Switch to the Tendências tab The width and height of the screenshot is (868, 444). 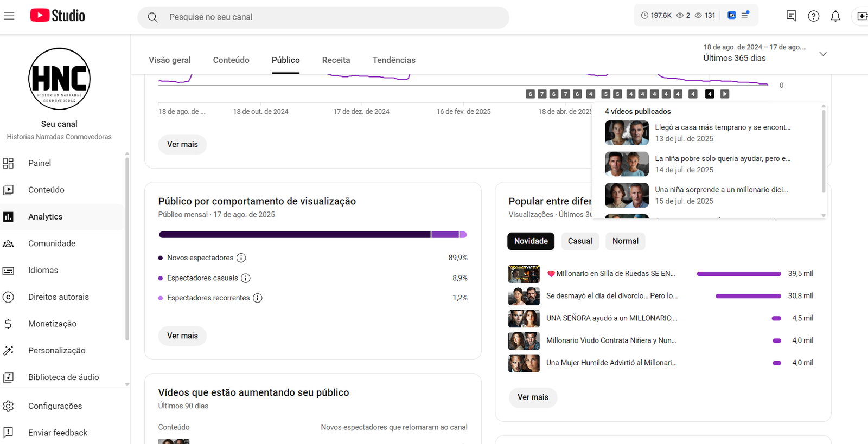(x=394, y=60)
